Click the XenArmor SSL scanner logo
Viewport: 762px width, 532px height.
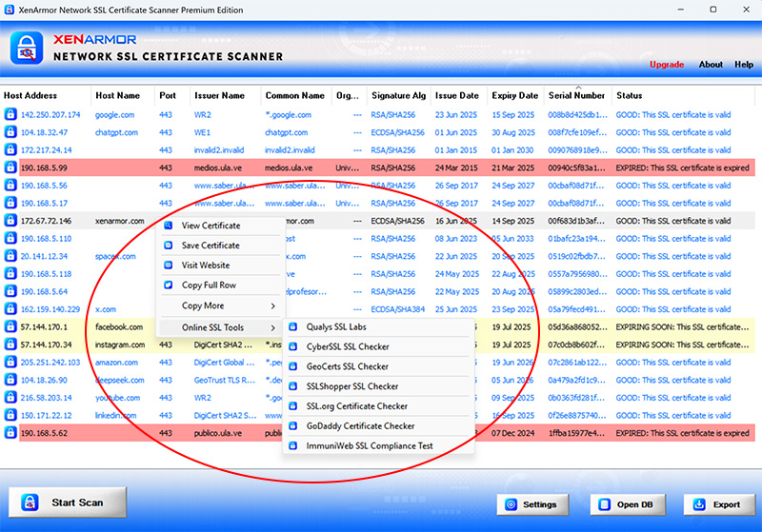pos(27,48)
